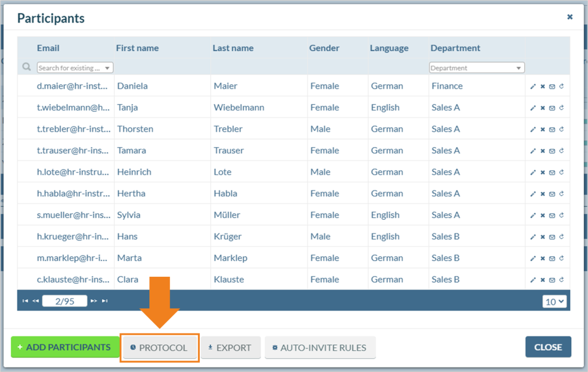Sort by Last name column header
The height and width of the screenshot is (372, 588).
(233, 48)
